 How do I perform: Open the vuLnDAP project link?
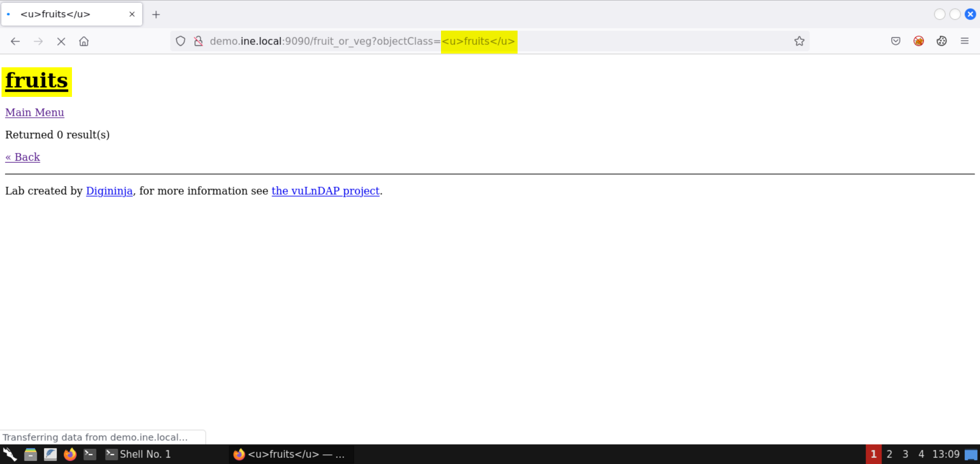click(326, 191)
